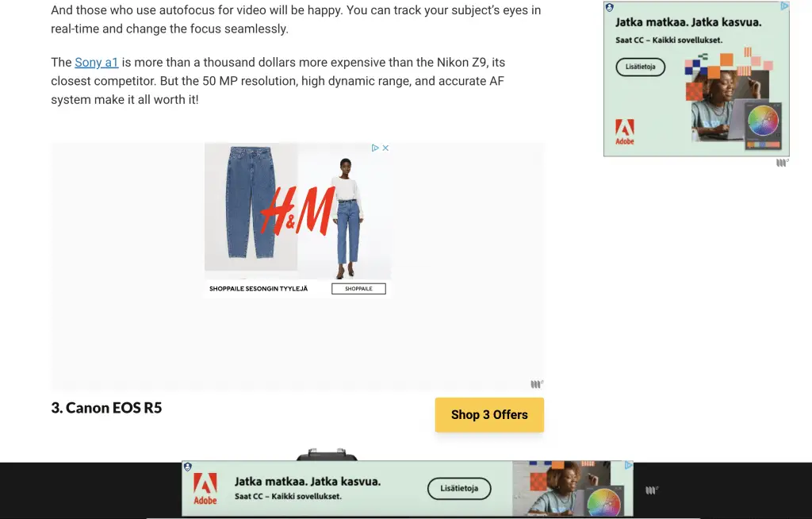
Task: Click AdChoices triangle icon on H&M ad
Action: click(375, 148)
